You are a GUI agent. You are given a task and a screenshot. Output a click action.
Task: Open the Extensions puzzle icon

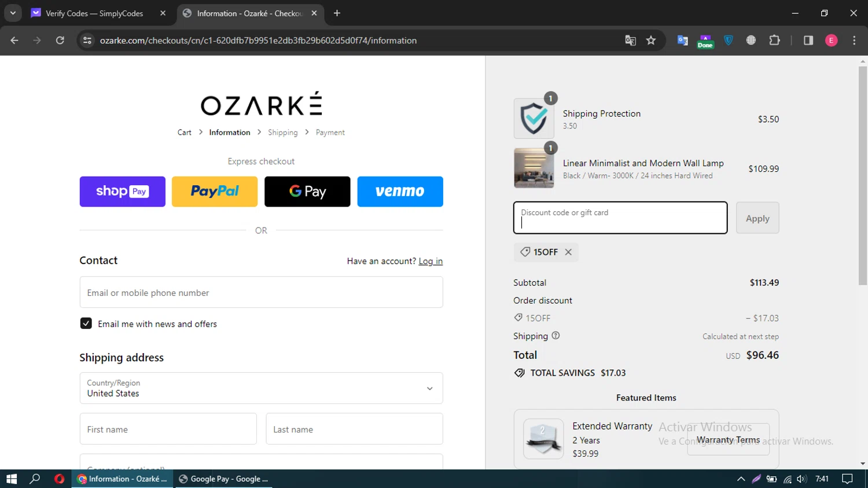(x=774, y=41)
